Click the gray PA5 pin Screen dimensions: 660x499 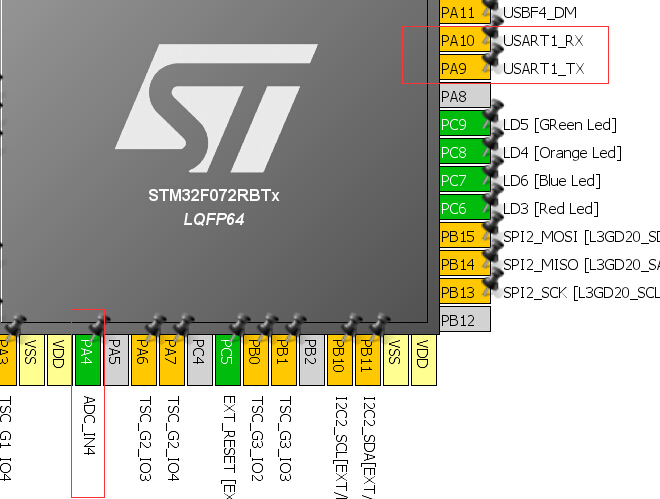pos(116,360)
